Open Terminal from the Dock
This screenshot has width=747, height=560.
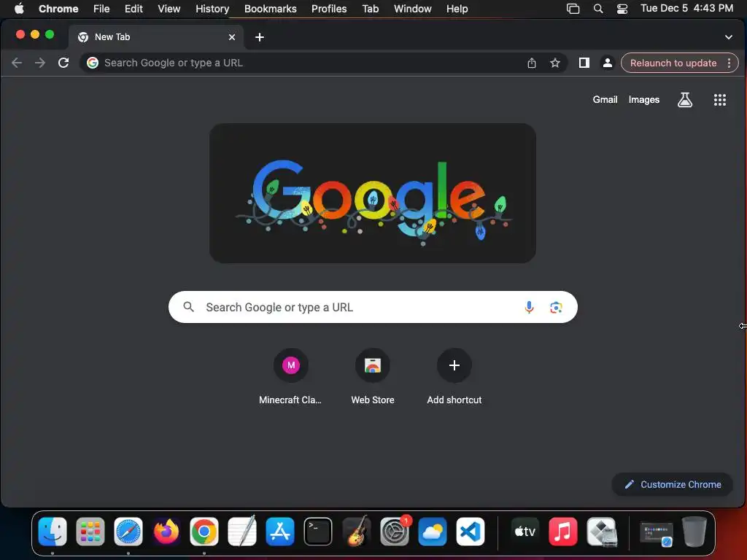[318, 532]
